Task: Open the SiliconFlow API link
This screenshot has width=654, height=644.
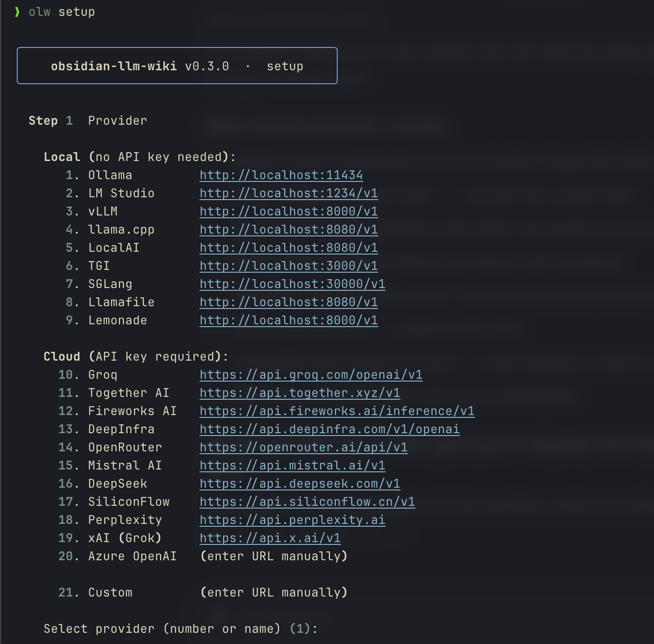Action: point(307,502)
